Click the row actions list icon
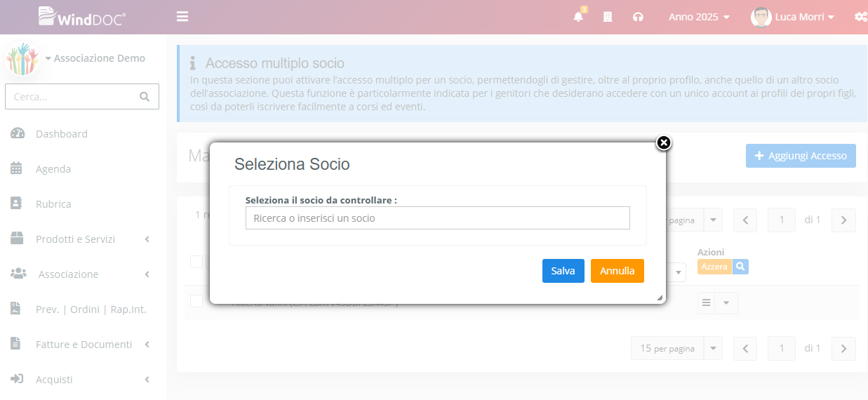Viewport: 868px width, 400px height. tap(707, 302)
